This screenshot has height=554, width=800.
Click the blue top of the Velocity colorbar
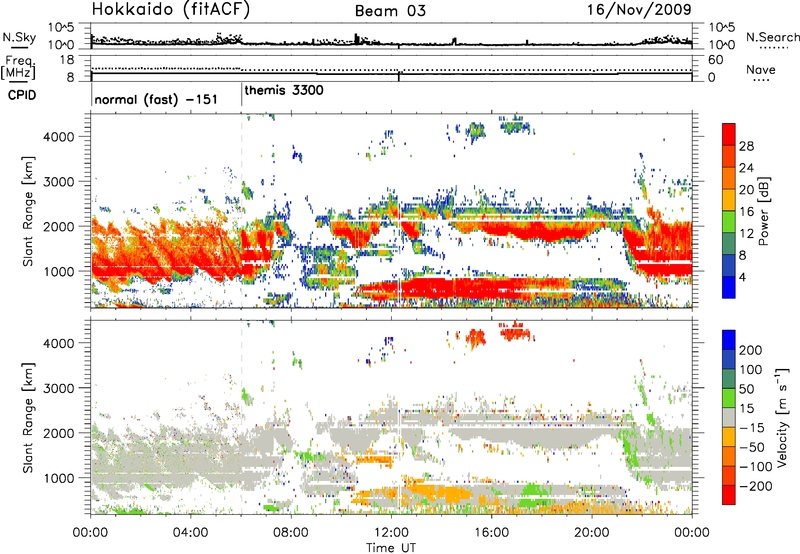(x=729, y=339)
